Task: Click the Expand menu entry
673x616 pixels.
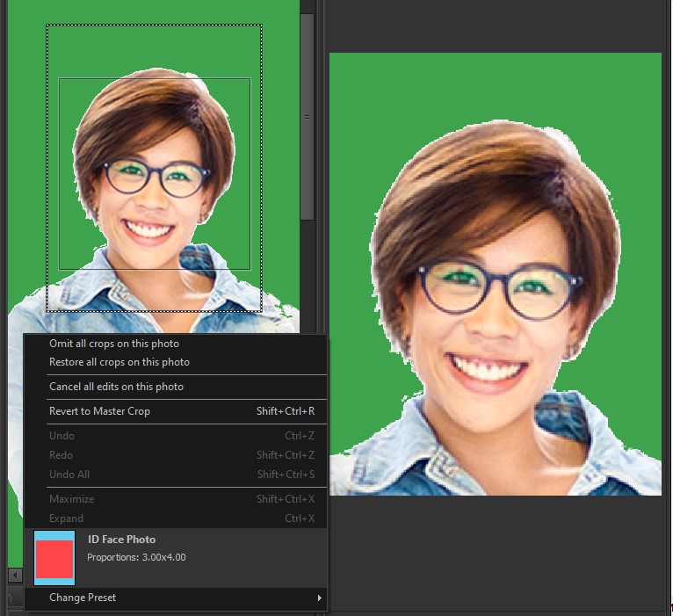Action: (67, 518)
